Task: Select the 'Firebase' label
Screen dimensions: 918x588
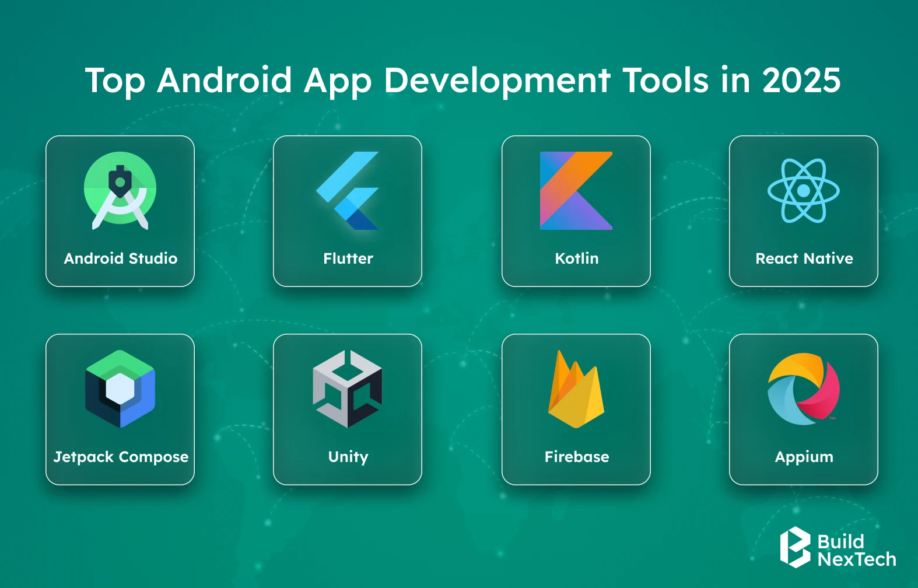Action: 577,457
